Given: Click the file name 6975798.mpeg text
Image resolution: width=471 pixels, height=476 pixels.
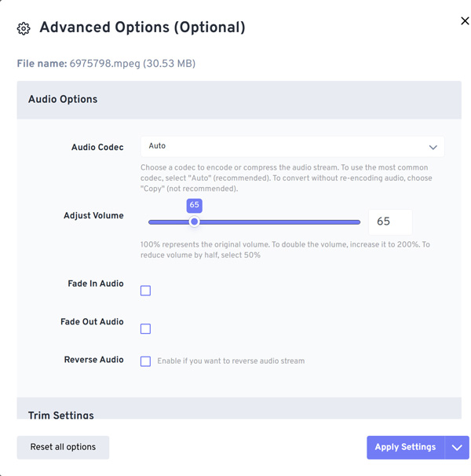Looking at the screenshot, I should tap(104, 64).
